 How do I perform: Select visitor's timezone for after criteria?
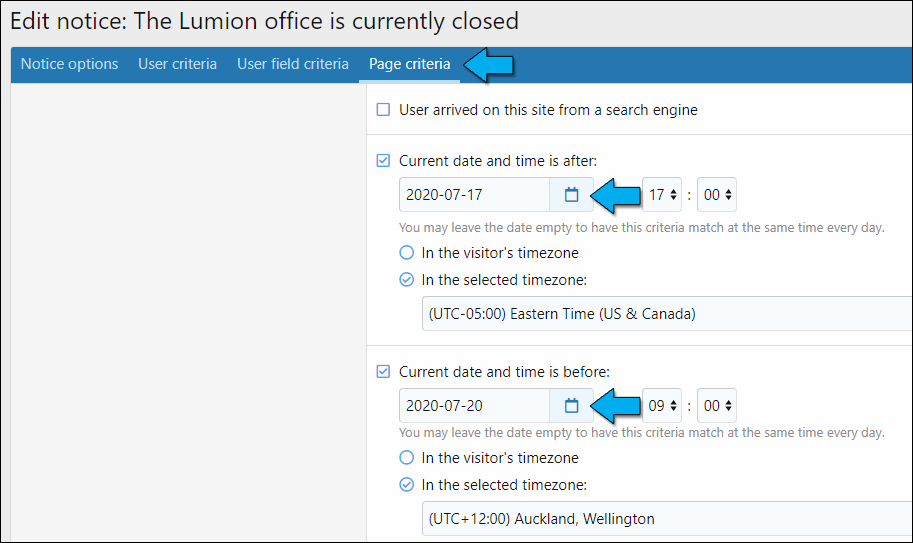(x=407, y=253)
